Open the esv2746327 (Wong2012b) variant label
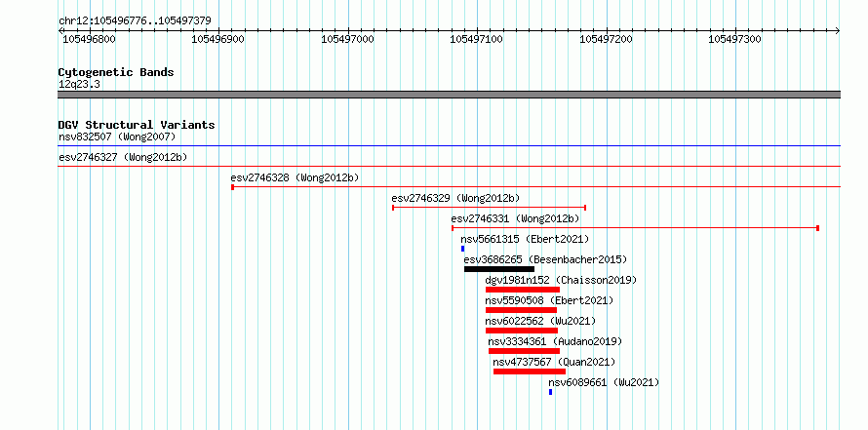This screenshot has width=868, height=430. [x=123, y=157]
